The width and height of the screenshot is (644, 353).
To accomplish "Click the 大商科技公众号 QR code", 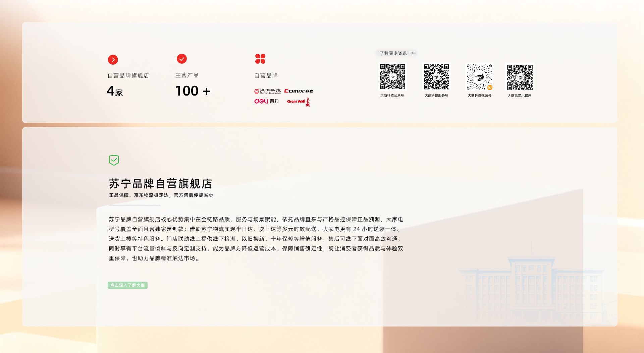I will [392, 77].
